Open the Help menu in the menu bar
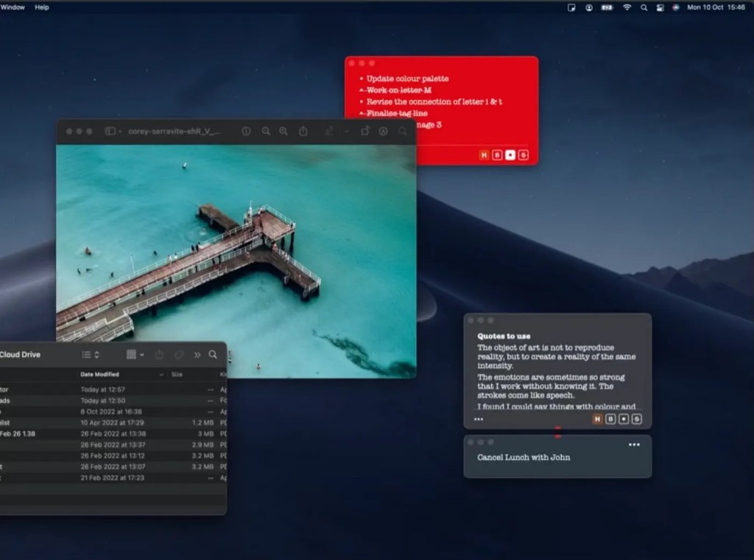 tap(42, 7)
